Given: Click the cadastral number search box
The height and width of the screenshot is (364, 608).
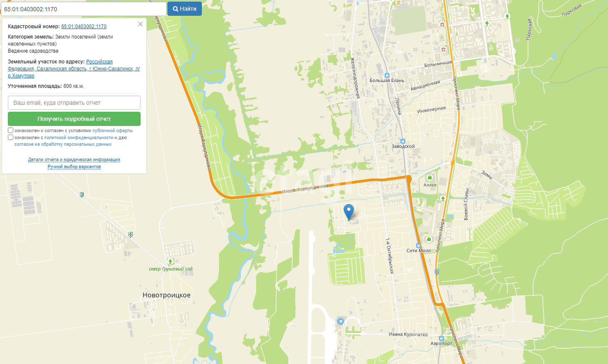Looking at the screenshot, I should 83,9.
